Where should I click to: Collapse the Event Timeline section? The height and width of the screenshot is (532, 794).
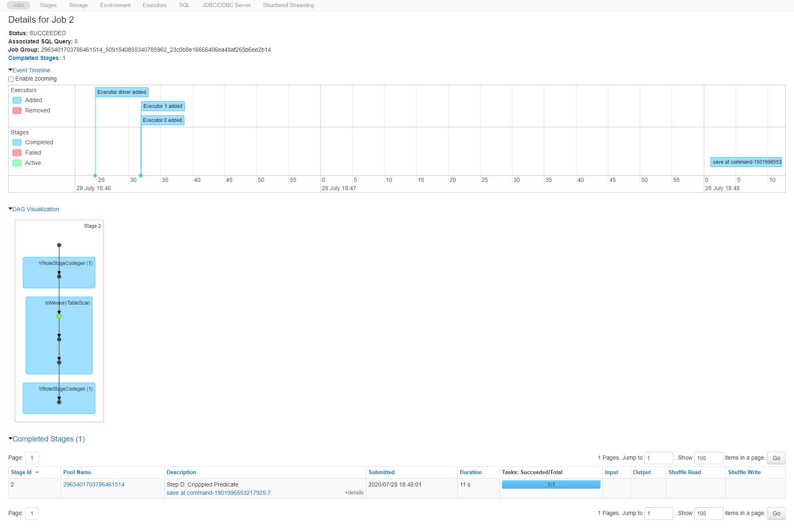coord(31,70)
